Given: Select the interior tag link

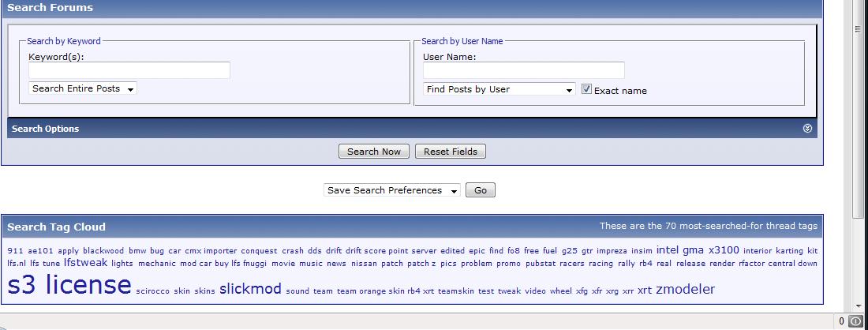Looking at the screenshot, I should pos(758,251).
